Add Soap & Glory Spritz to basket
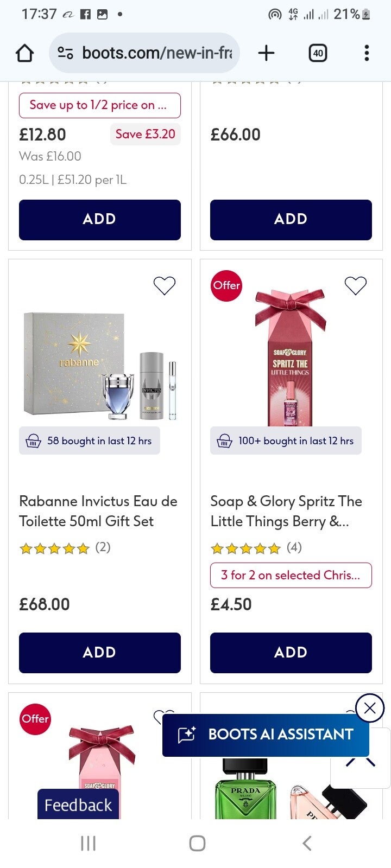 pos(291,653)
